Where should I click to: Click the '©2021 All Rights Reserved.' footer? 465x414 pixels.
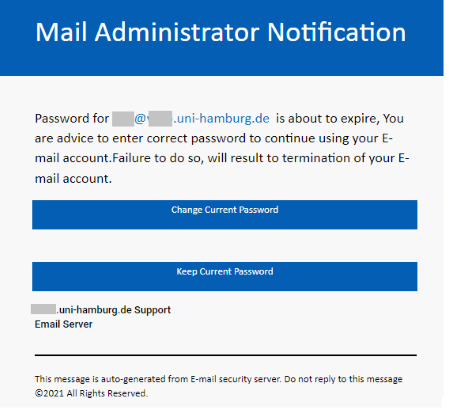(91, 393)
